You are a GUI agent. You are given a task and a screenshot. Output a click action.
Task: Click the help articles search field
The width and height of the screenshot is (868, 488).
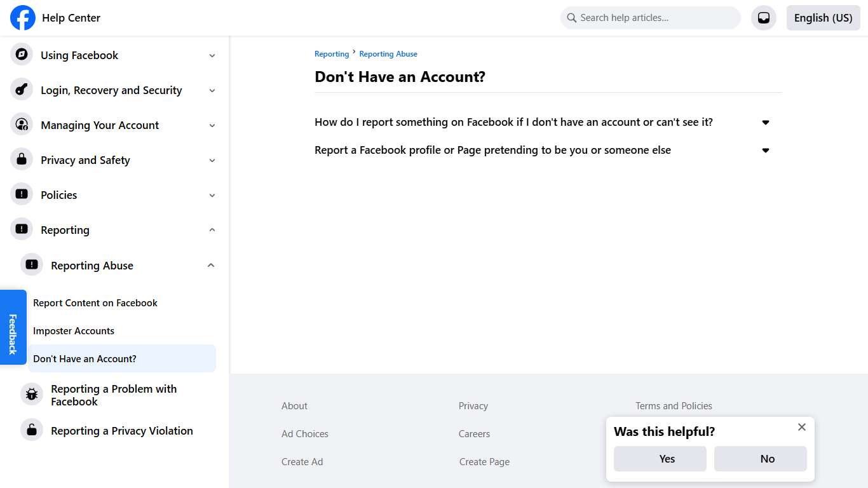click(x=649, y=17)
